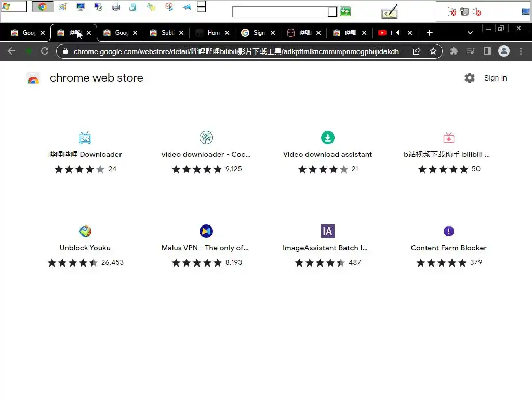Open the Chrome profile avatar

point(504,51)
